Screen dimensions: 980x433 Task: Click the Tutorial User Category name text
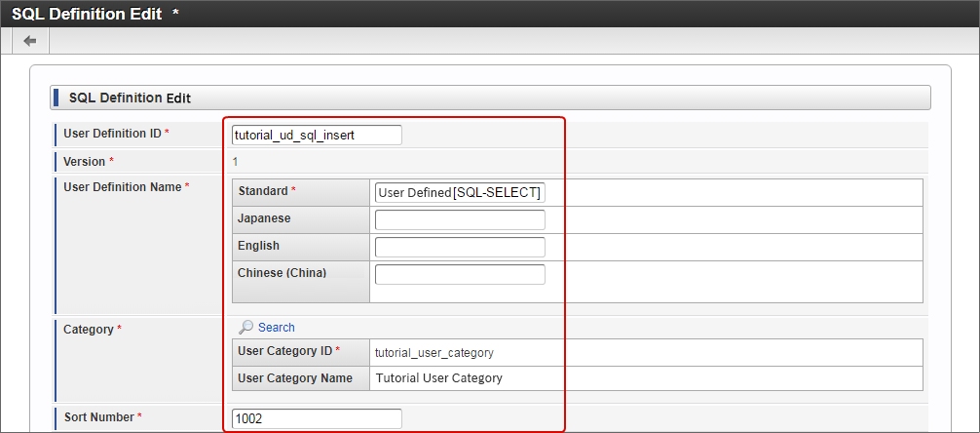[438, 378]
